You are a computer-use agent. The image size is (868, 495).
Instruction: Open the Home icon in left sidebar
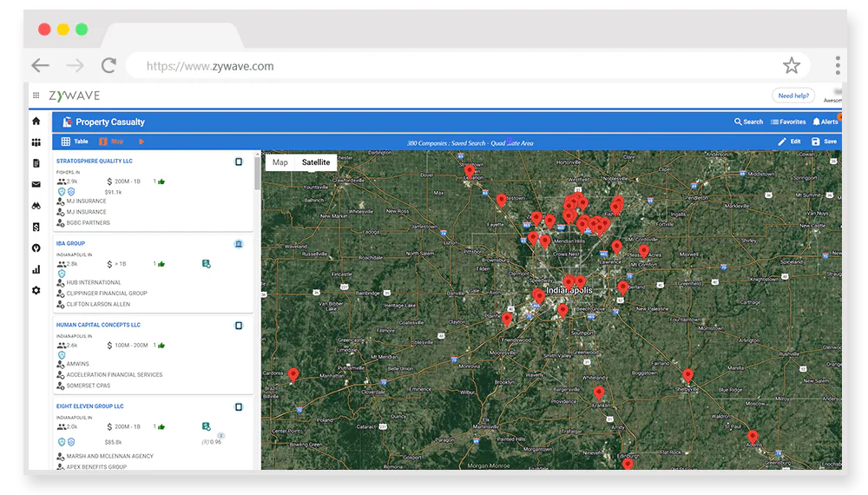(x=36, y=121)
